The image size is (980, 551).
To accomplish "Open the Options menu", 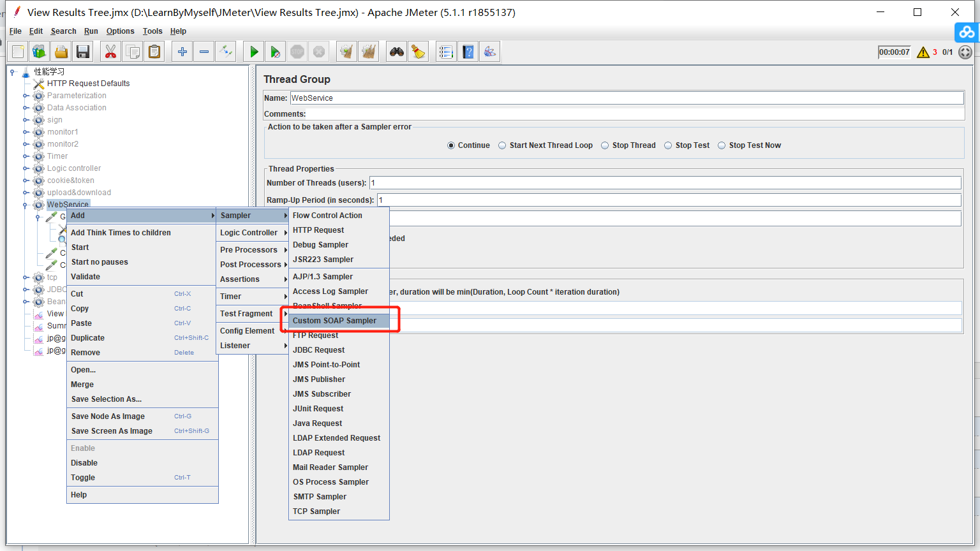I will pyautogui.click(x=121, y=31).
